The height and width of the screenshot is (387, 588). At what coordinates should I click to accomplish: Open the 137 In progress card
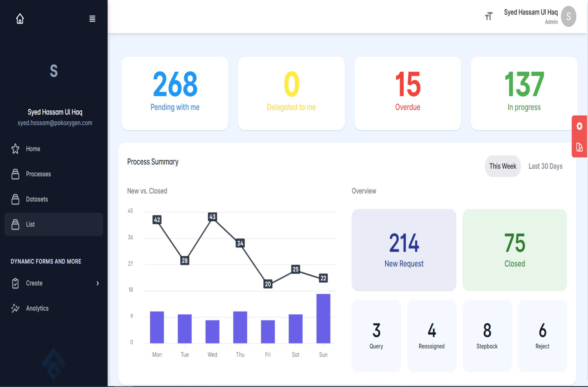tap(524, 93)
